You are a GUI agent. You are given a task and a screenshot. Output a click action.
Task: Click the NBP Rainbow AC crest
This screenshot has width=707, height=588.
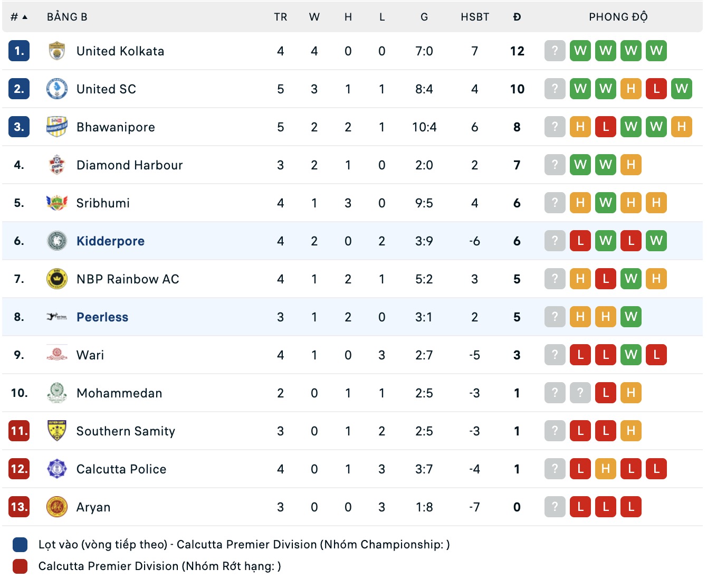point(56,279)
